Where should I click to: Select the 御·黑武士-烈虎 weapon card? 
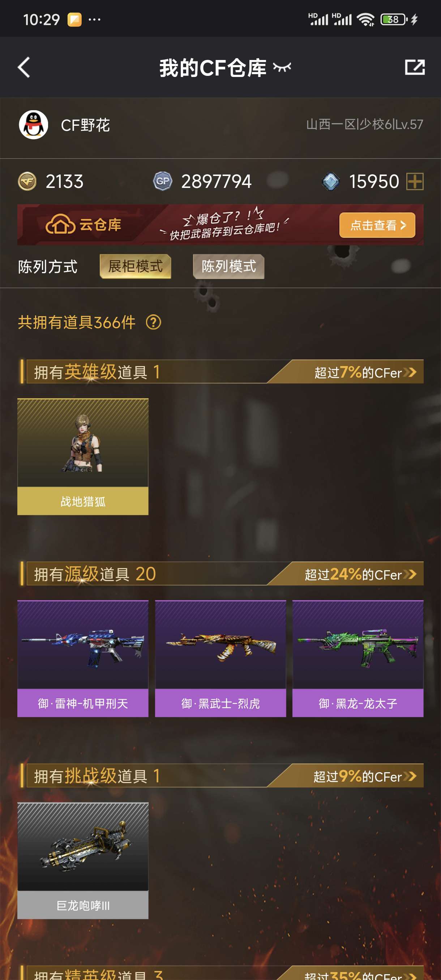click(x=220, y=658)
